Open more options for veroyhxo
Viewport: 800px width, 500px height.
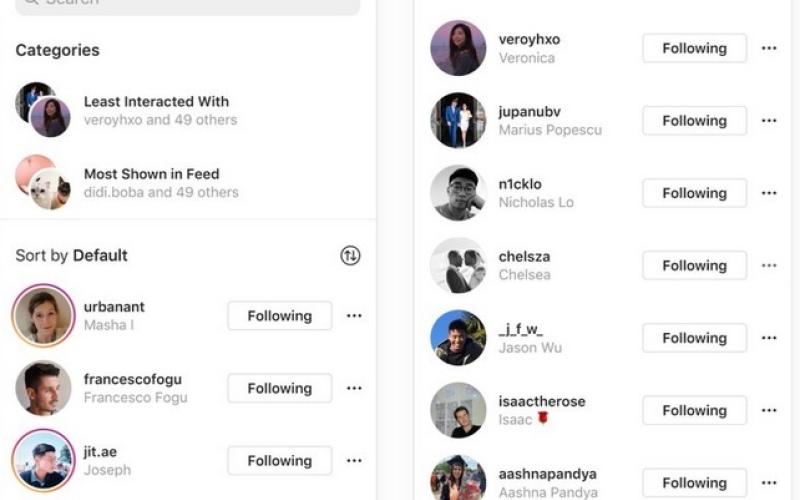point(769,48)
